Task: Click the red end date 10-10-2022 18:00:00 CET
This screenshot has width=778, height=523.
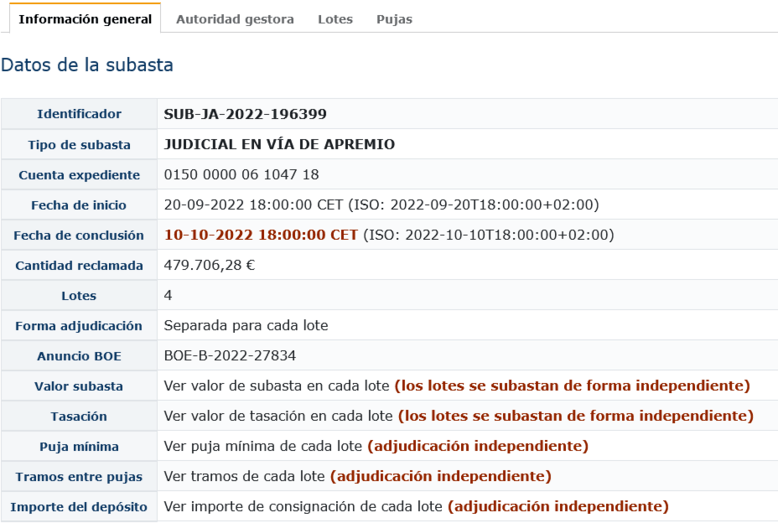Action: (261, 235)
